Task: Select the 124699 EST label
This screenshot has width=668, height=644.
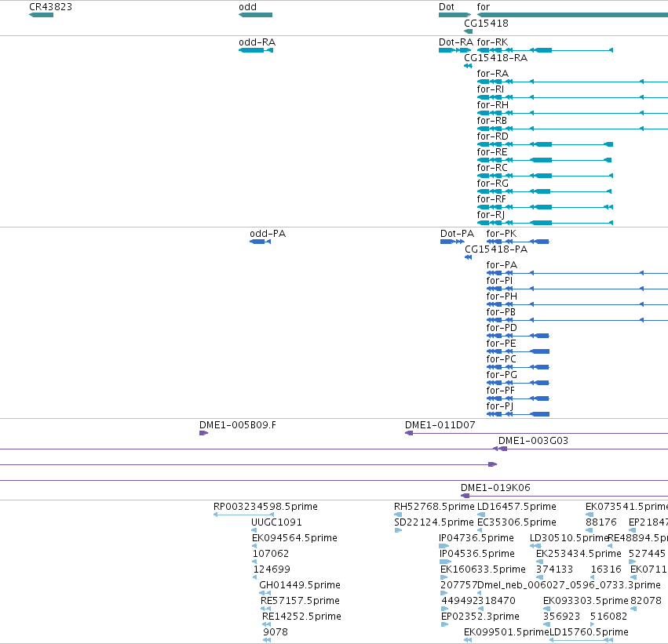Action: pyautogui.click(x=272, y=569)
